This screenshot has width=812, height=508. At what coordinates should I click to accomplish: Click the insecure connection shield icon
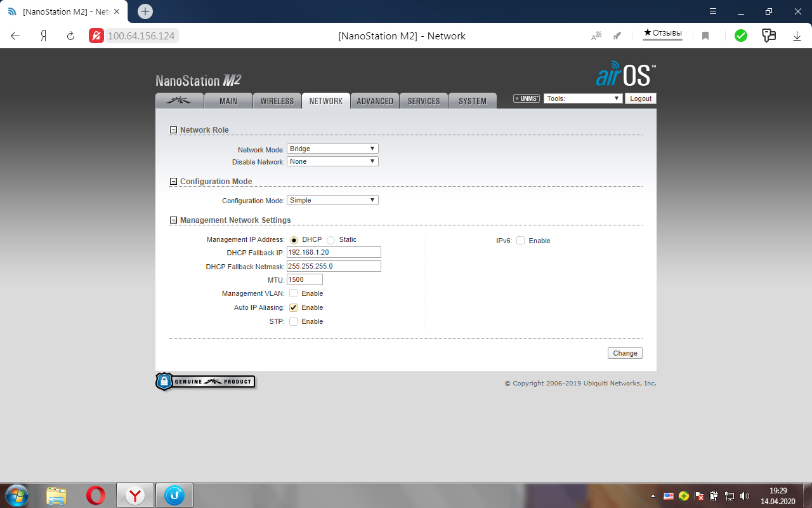pos(96,36)
